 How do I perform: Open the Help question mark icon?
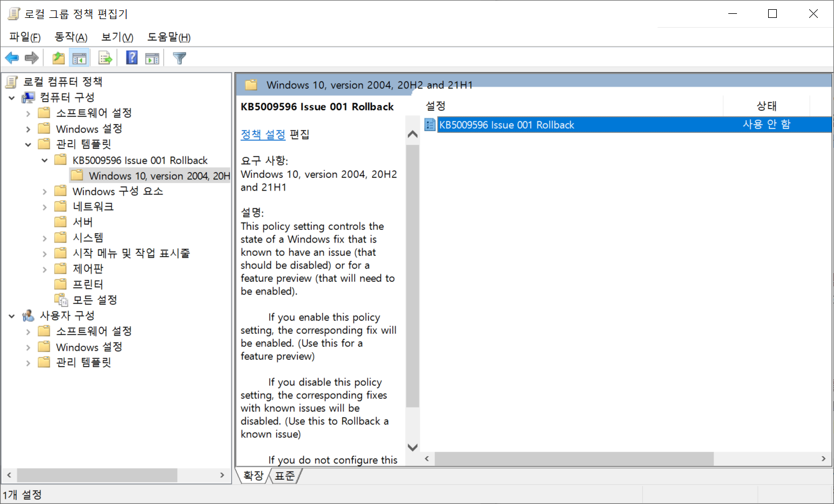coord(132,58)
